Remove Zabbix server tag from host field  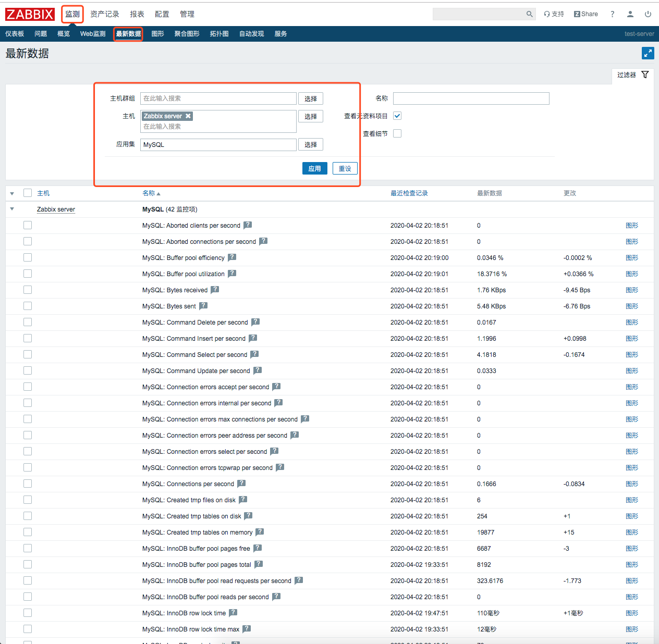point(188,116)
